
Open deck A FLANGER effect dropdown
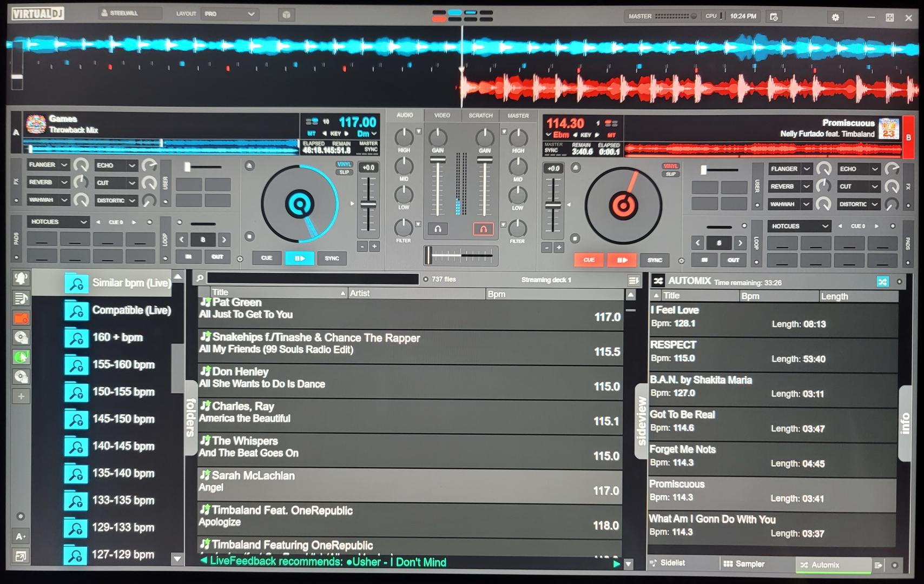click(48, 165)
